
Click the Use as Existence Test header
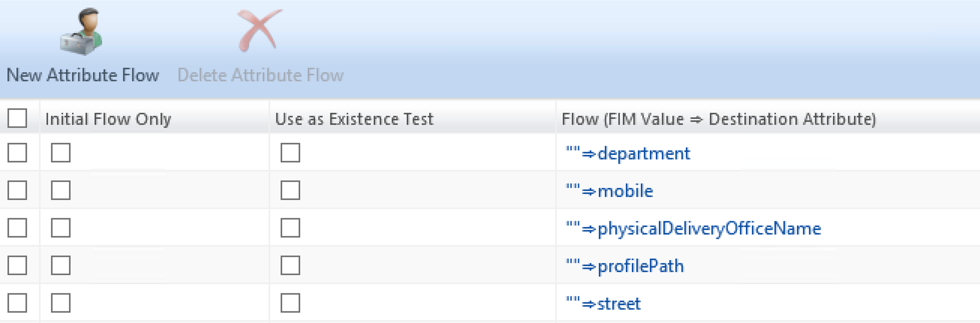coord(354,119)
